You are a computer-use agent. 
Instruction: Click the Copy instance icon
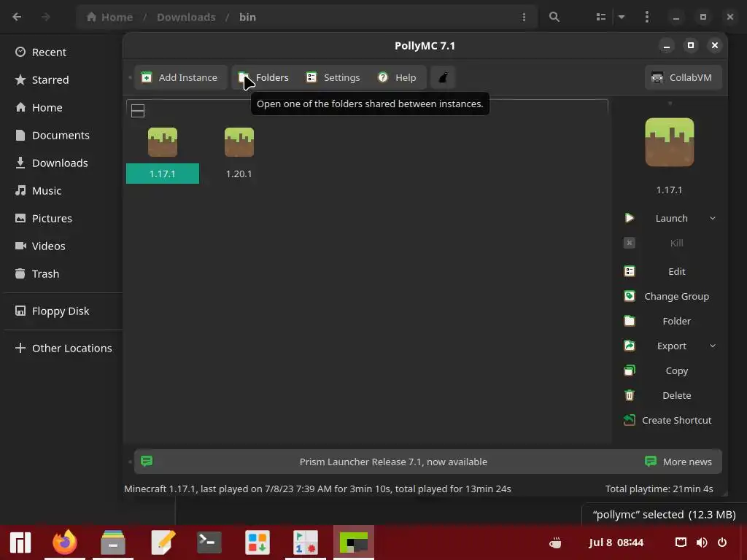pyautogui.click(x=630, y=370)
